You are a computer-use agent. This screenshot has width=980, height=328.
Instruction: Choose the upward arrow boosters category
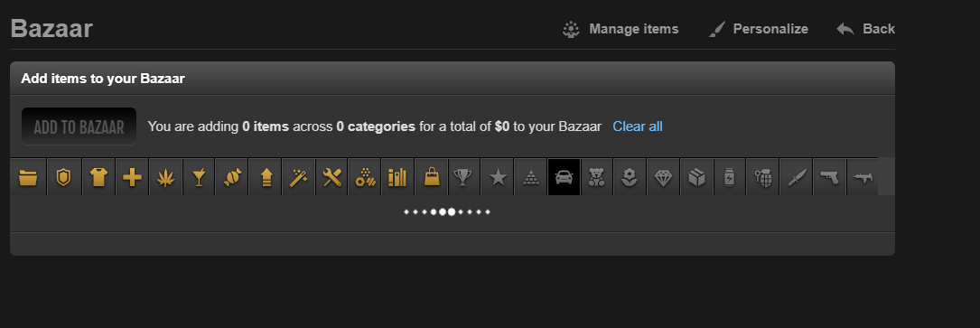tap(266, 177)
